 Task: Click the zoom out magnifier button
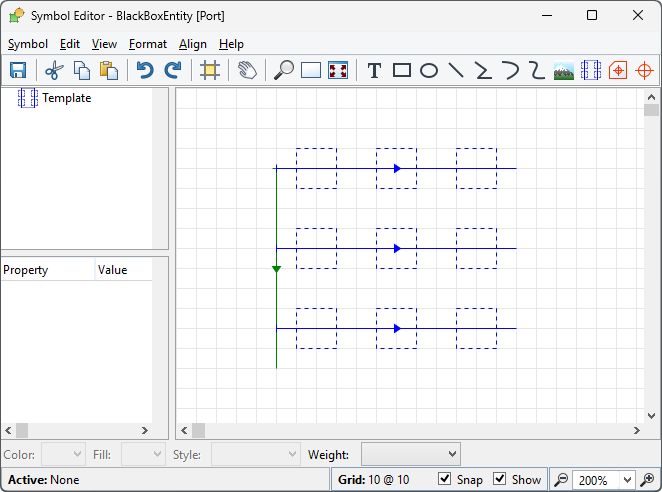pyautogui.click(x=562, y=480)
